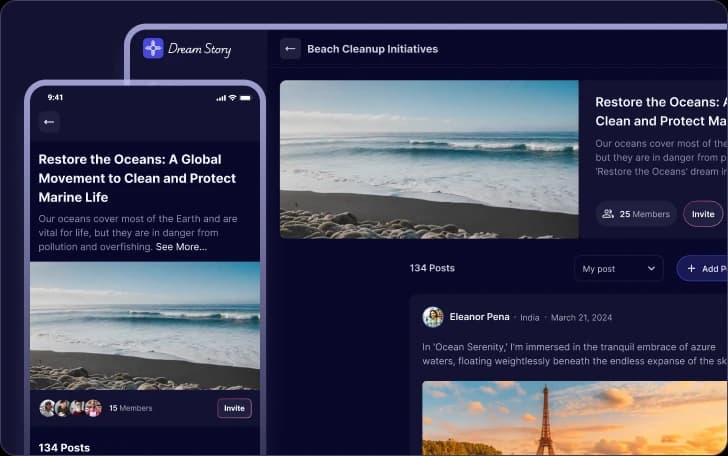Tap 134 Posts heading in phone view
Viewport: 728px width, 456px height.
pyautogui.click(x=64, y=448)
